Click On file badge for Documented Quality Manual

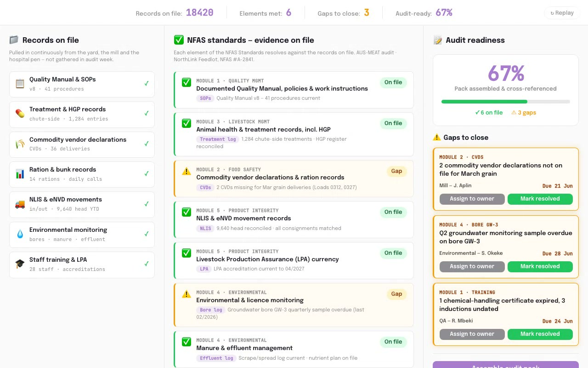point(393,82)
